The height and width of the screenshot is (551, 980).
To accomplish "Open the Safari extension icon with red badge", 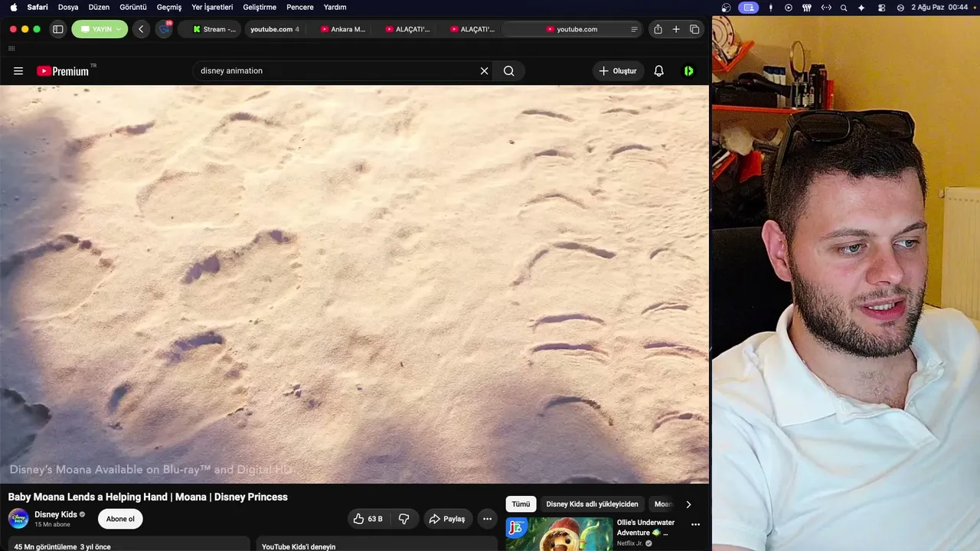I will [x=164, y=29].
